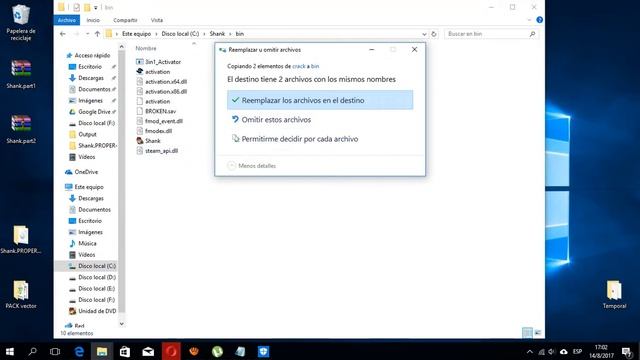Switch to large icons view in Explorer
This screenshot has width=640, height=360.
pos(538,333)
